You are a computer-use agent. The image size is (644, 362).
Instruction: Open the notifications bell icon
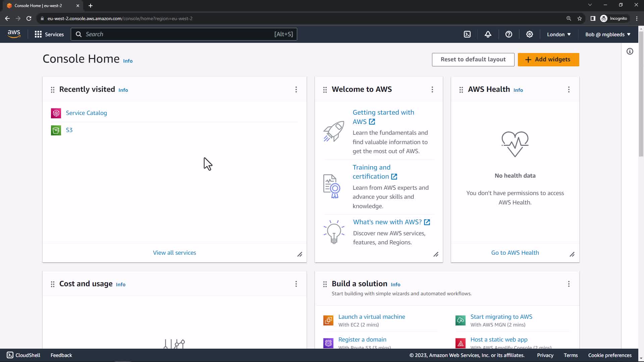point(488,34)
